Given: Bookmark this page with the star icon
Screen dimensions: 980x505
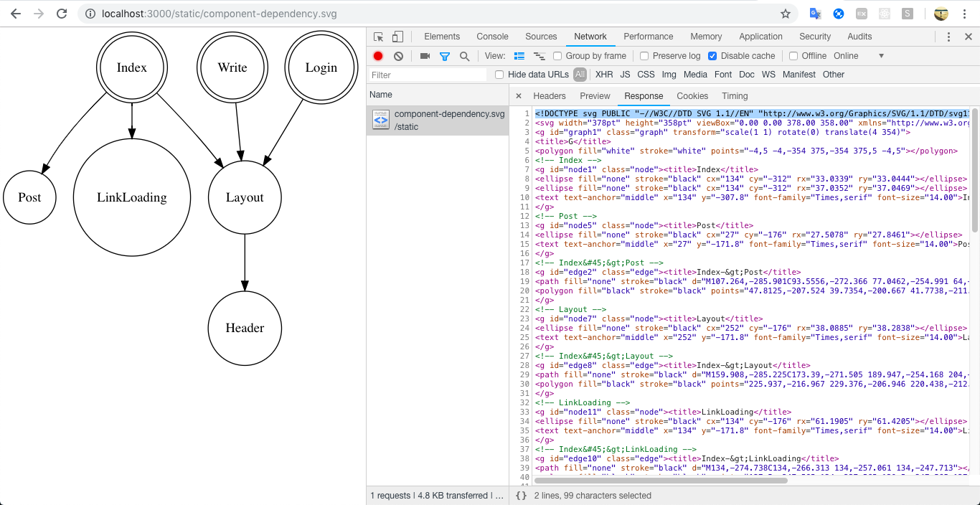Looking at the screenshot, I should [x=786, y=14].
